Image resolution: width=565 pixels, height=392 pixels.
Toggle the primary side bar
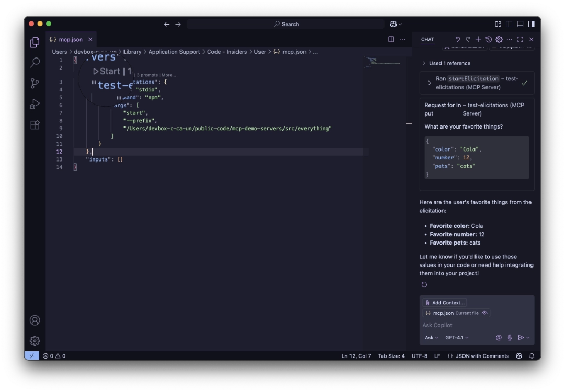pyautogui.click(x=509, y=24)
